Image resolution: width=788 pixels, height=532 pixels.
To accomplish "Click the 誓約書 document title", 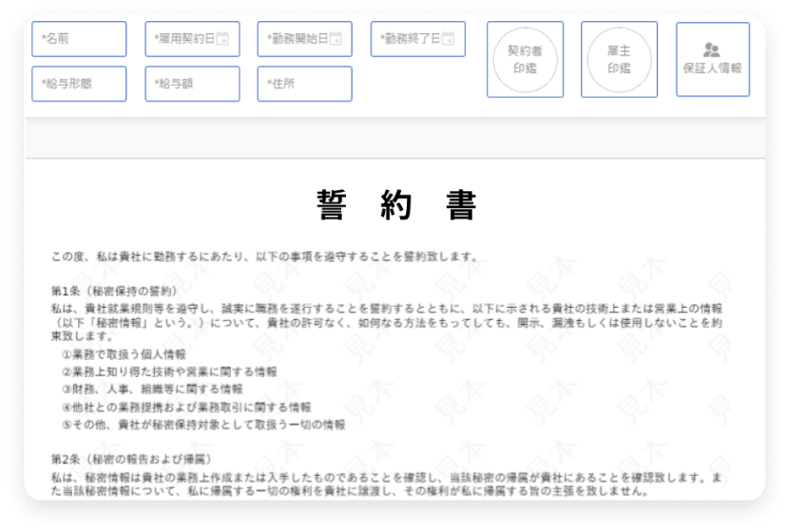I will pyautogui.click(x=395, y=205).
